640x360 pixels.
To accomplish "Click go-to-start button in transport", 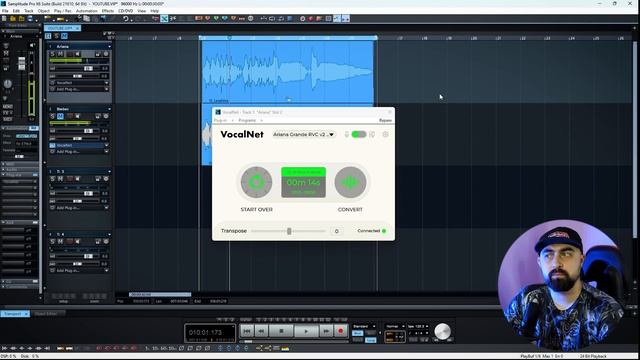I will (x=247, y=331).
